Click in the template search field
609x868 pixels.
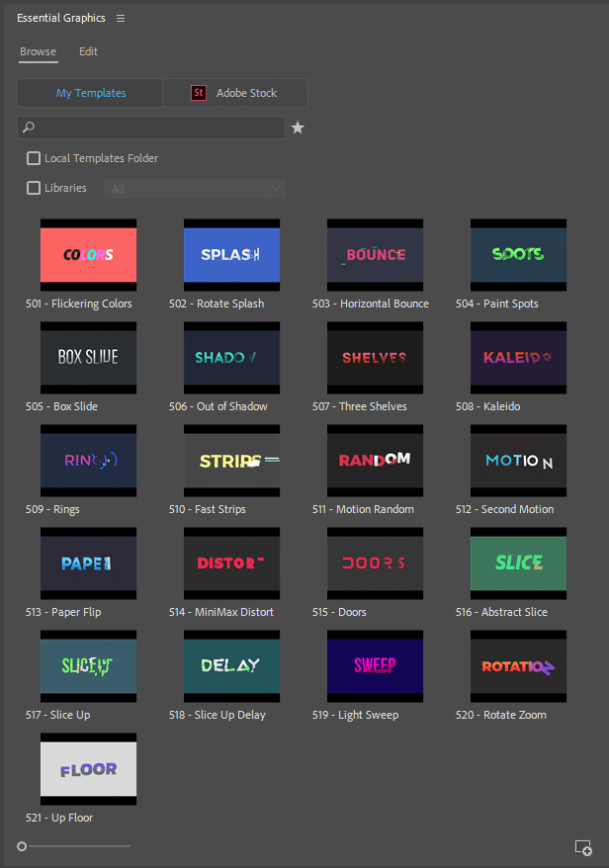pos(158,128)
